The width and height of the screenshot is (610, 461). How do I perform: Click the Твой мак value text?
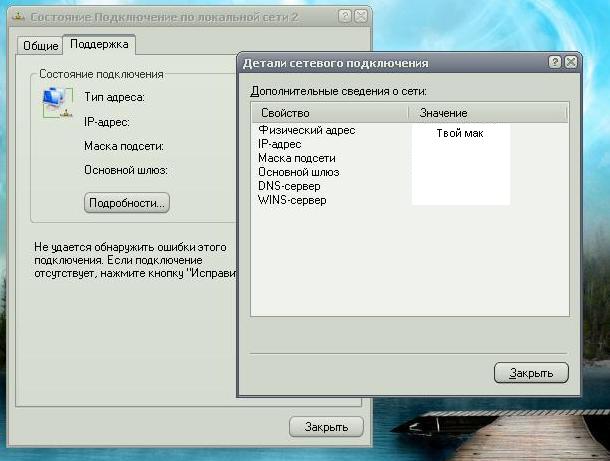[460, 133]
